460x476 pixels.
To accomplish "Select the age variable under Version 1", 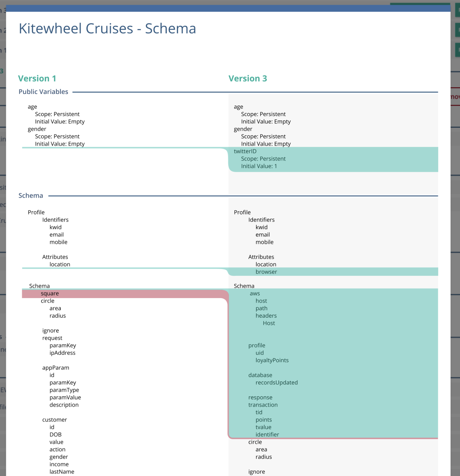I will [32, 107].
